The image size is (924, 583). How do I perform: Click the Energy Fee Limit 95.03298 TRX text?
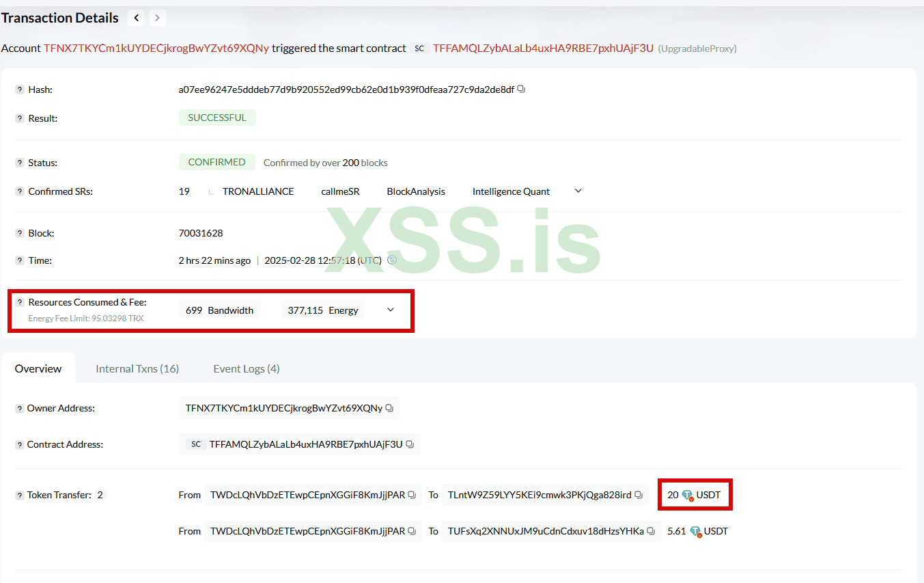[x=86, y=318]
